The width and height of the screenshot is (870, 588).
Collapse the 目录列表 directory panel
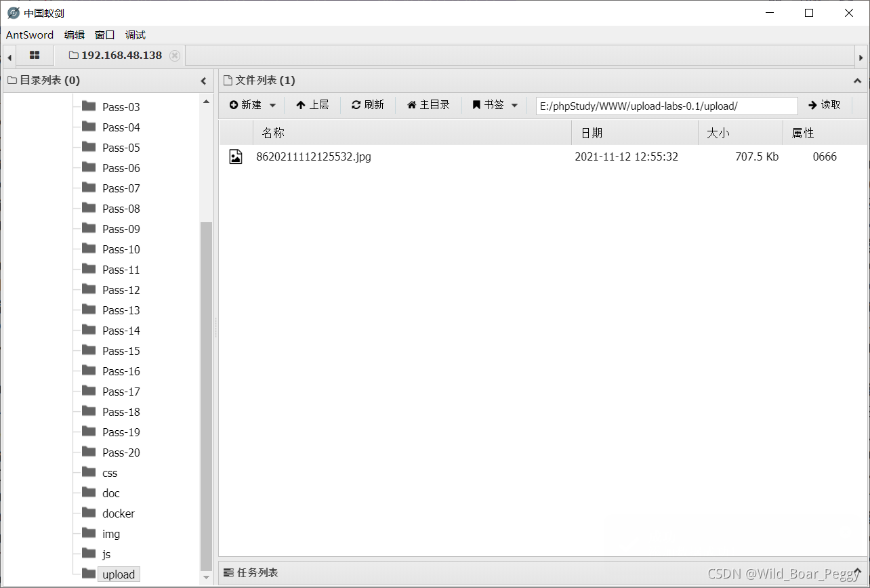203,80
